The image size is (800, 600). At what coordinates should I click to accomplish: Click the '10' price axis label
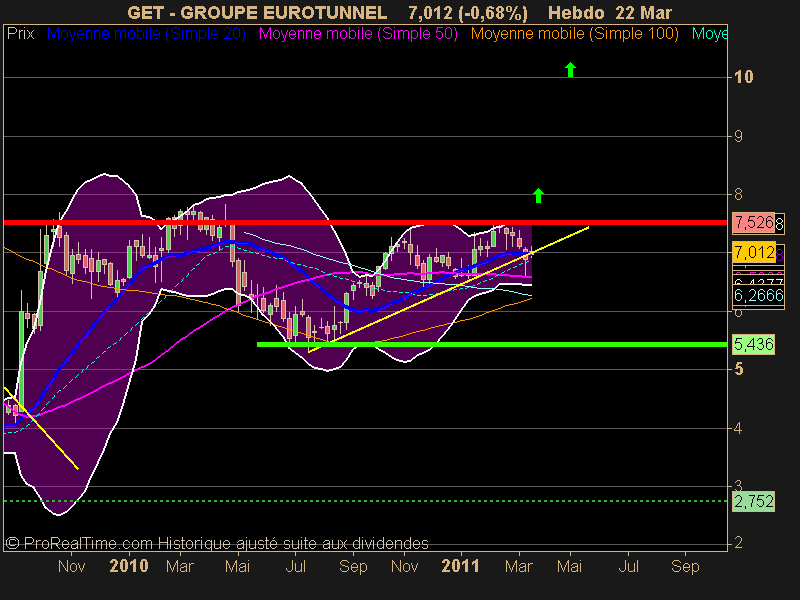point(743,77)
